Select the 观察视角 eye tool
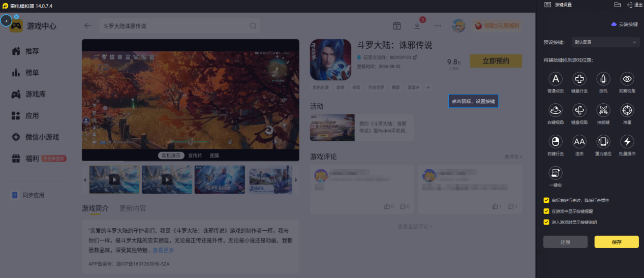Viewport: 644px width, 278px height. coord(627,79)
